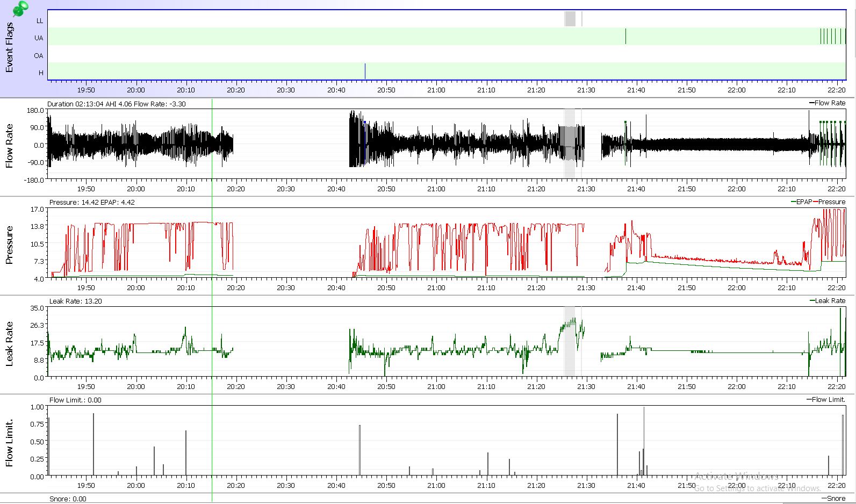This screenshot has height=504, width=856.
Task: Select the blue hypopnea marker in H row
Action: pyautogui.click(x=365, y=71)
